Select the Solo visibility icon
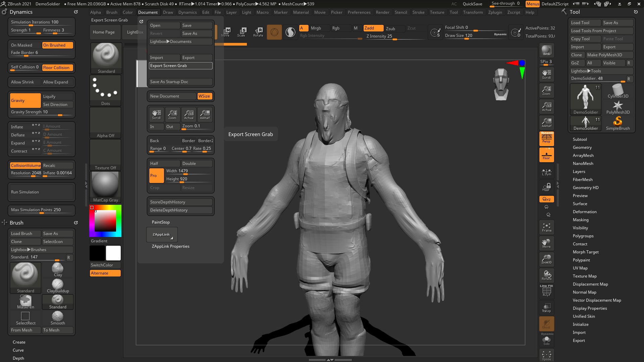This screenshot has width=644, height=362. pos(546,340)
